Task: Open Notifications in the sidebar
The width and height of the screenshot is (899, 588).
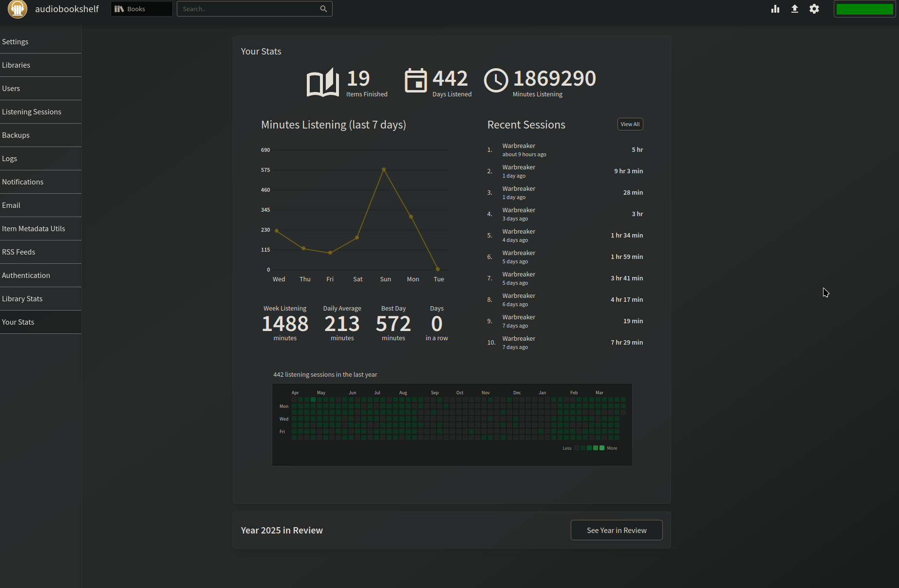Action: click(x=40, y=182)
